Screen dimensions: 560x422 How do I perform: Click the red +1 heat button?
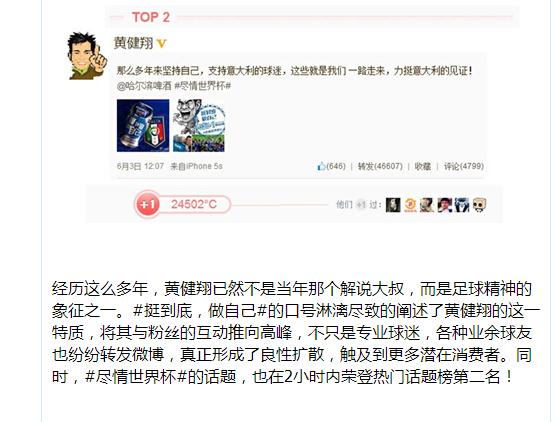coord(147,204)
